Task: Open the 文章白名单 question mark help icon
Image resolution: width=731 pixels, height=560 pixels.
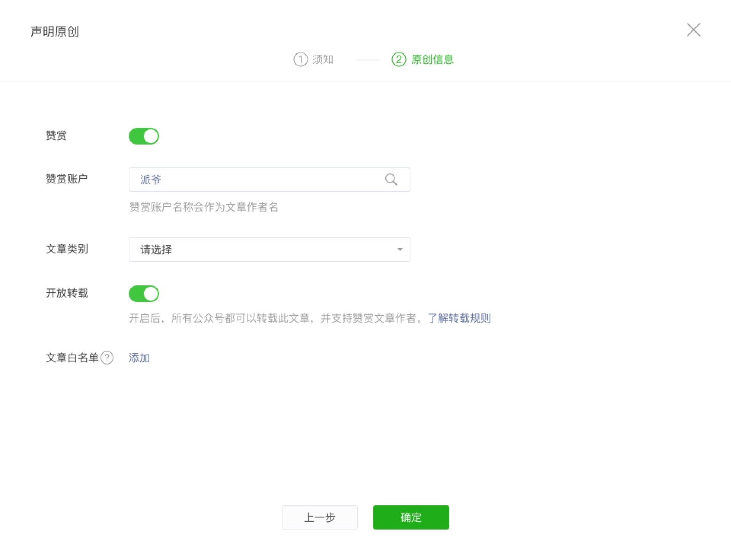Action: (107, 358)
